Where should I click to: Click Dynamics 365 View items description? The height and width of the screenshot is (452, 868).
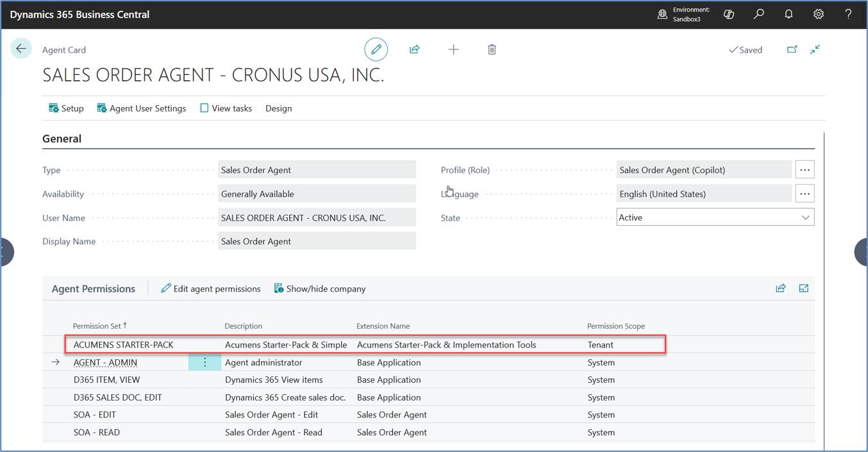coord(274,380)
